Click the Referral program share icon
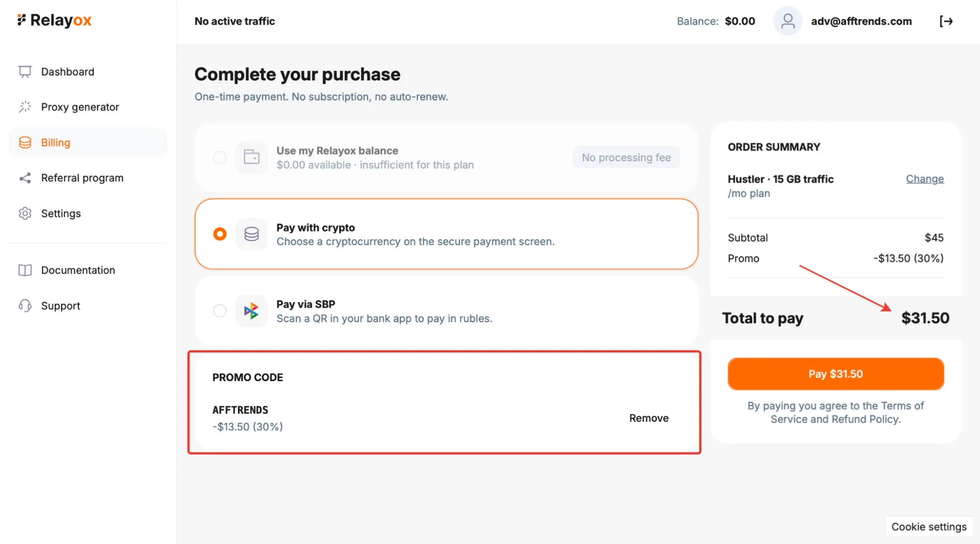This screenshot has width=980, height=544. click(25, 178)
